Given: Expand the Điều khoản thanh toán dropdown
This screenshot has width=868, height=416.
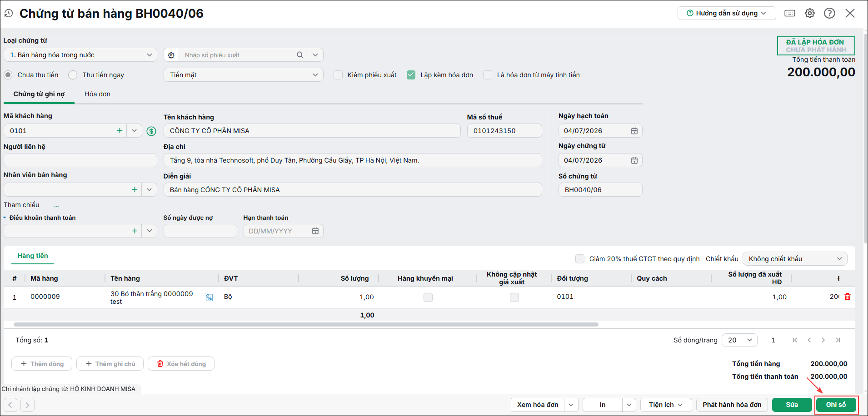Looking at the screenshot, I should pyautogui.click(x=149, y=231).
